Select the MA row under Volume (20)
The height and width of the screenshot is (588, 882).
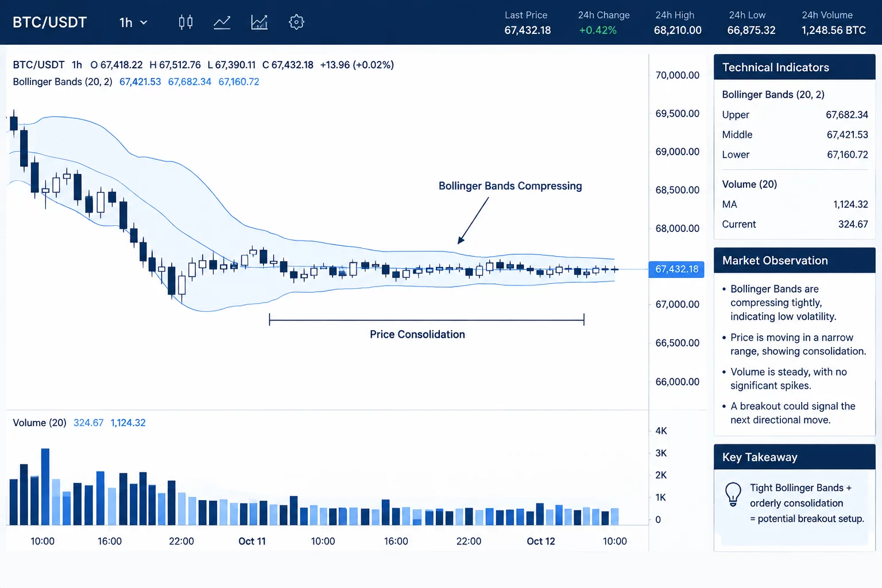[x=795, y=204]
